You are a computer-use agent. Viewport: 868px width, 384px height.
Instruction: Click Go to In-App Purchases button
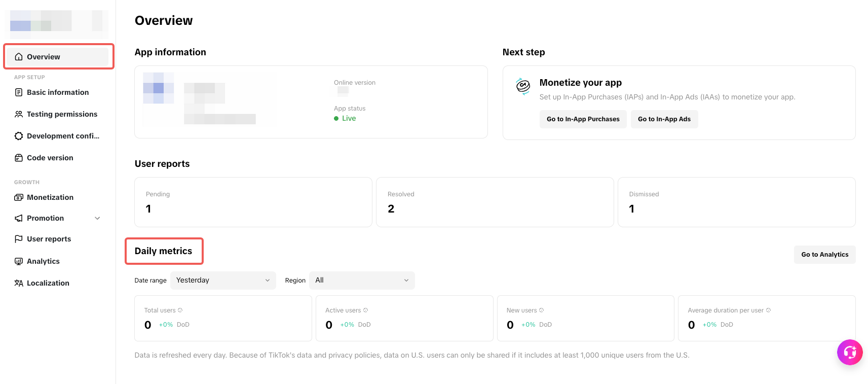[583, 119]
